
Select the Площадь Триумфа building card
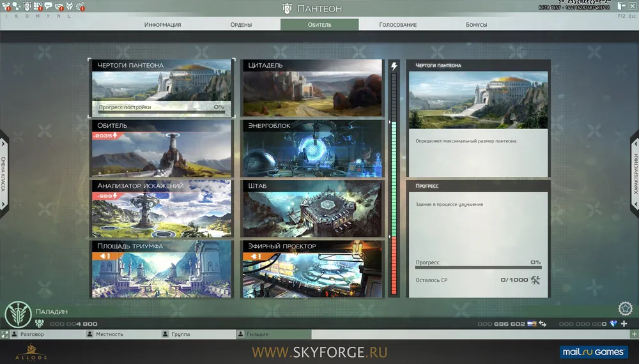pos(162,269)
